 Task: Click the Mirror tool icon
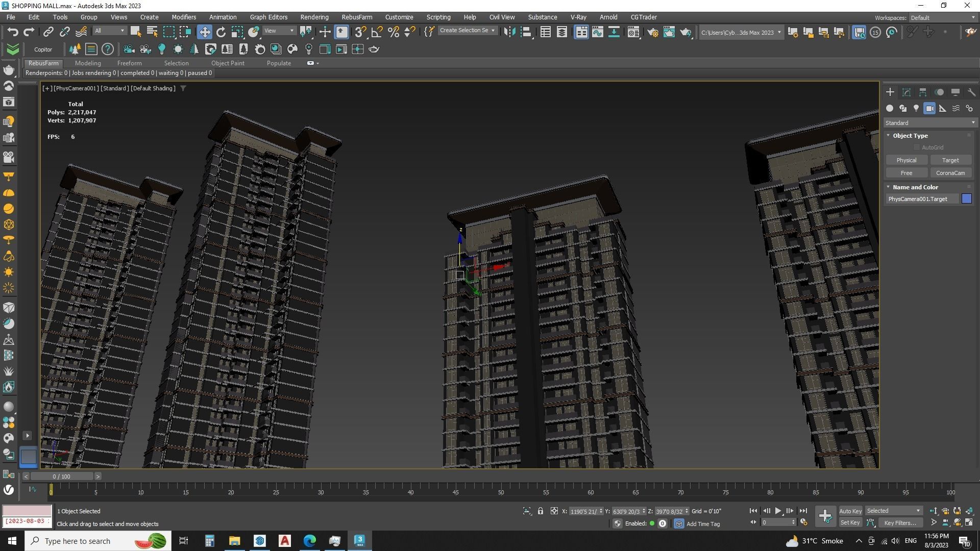509,32
